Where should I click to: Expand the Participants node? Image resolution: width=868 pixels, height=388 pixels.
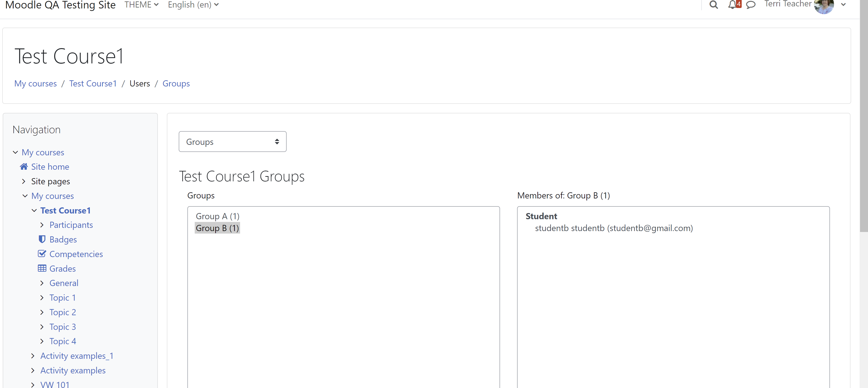pyautogui.click(x=42, y=225)
